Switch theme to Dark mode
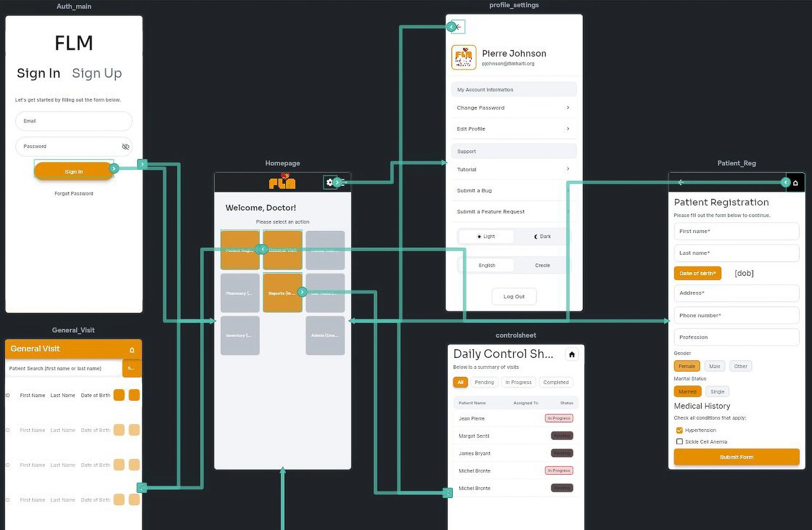The height and width of the screenshot is (530, 812). (x=543, y=236)
